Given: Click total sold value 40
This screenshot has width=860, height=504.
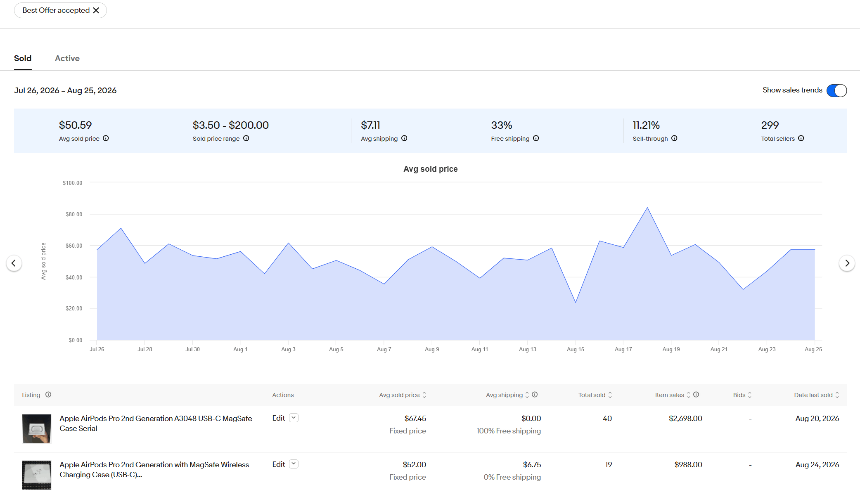Looking at the screenshot, I should pos(607,419).
